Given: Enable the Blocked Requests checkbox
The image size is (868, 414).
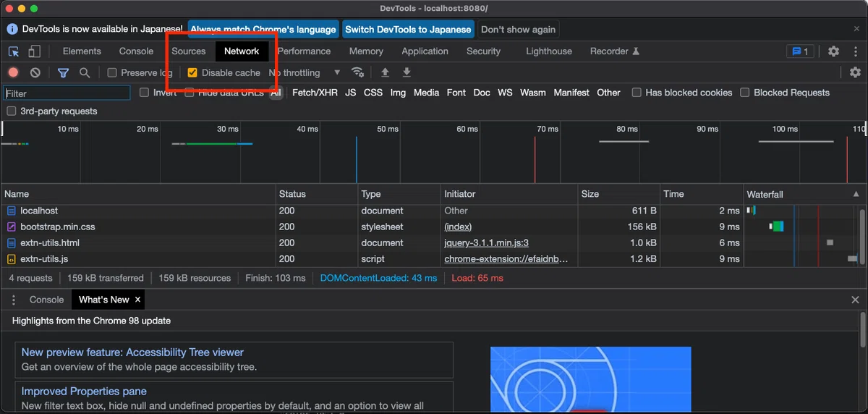Looking at the screenshot, I should pos(745,93).
